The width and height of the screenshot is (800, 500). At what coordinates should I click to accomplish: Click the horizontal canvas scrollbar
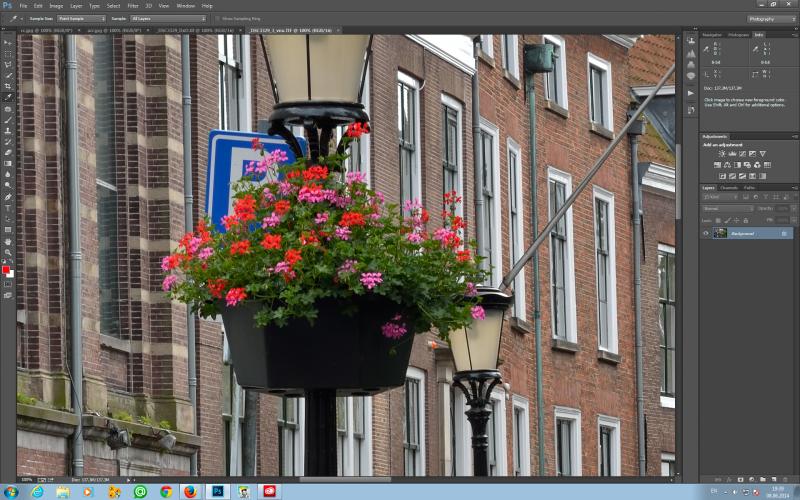(345, 480)
